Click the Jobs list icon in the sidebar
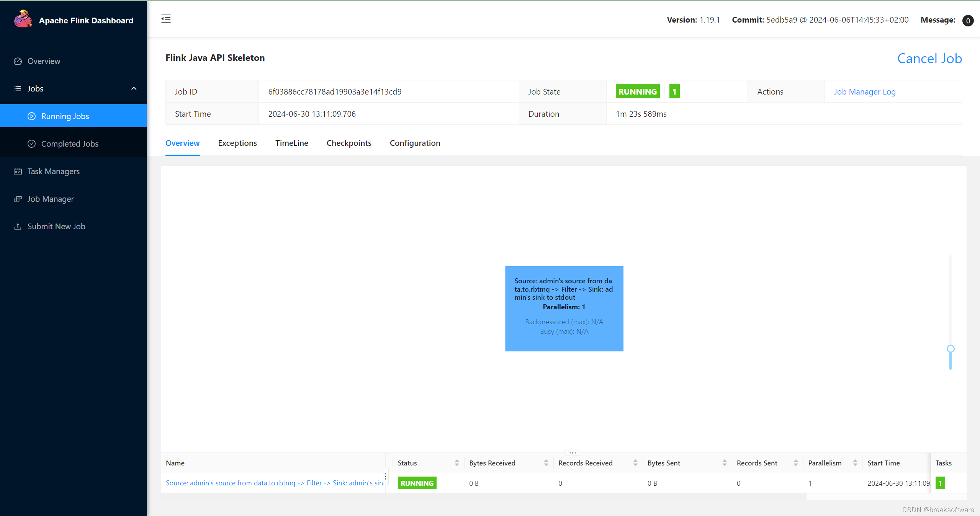This screenshot has width=980, height=516. point(18,89)
